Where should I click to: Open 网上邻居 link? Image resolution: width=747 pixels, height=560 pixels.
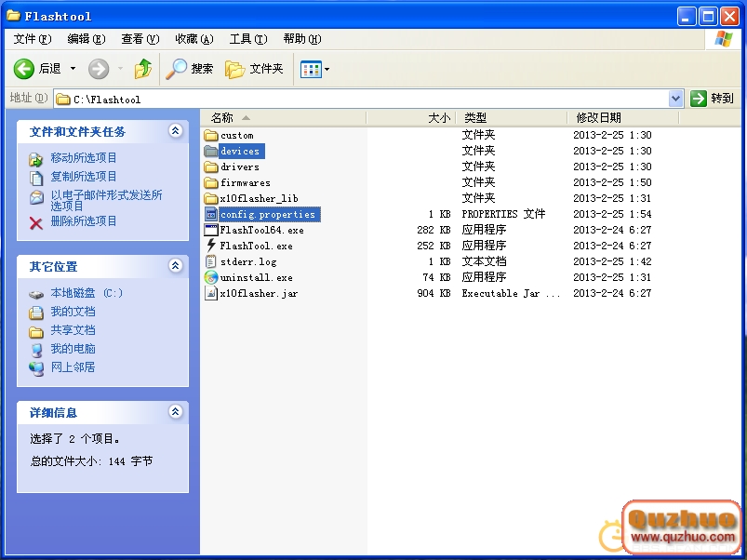pyautogui.click(x=73, y=367)
